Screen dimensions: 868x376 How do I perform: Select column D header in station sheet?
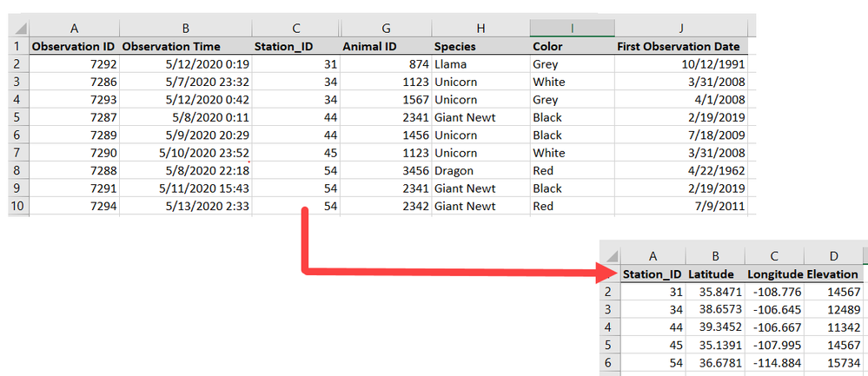click(x=833, y=256)
